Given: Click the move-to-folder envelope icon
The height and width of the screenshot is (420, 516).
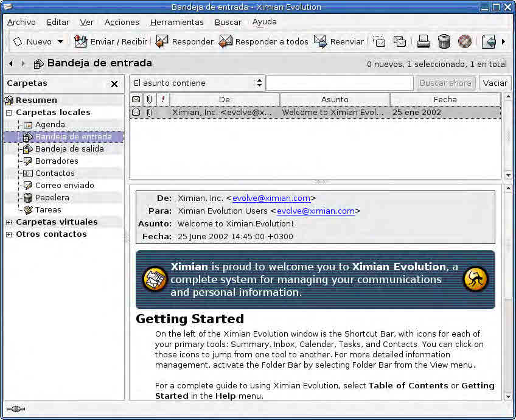Looking at the screenshot, I should point(379,42).
